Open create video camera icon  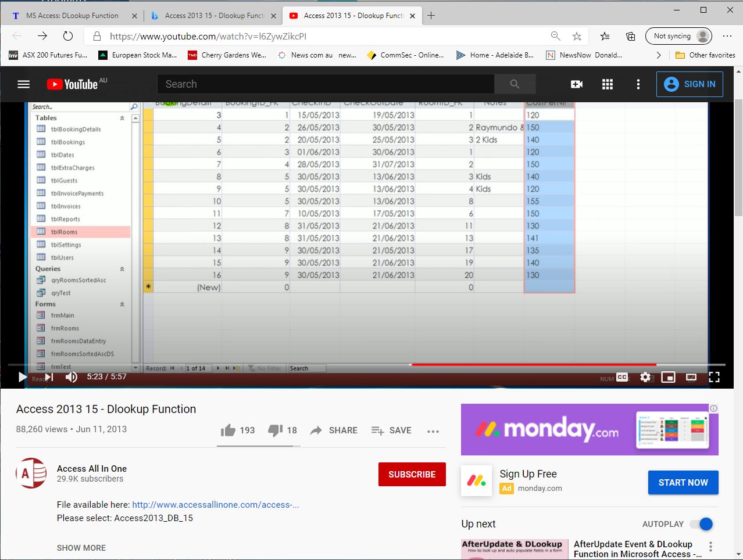click(x=577, y=84)
